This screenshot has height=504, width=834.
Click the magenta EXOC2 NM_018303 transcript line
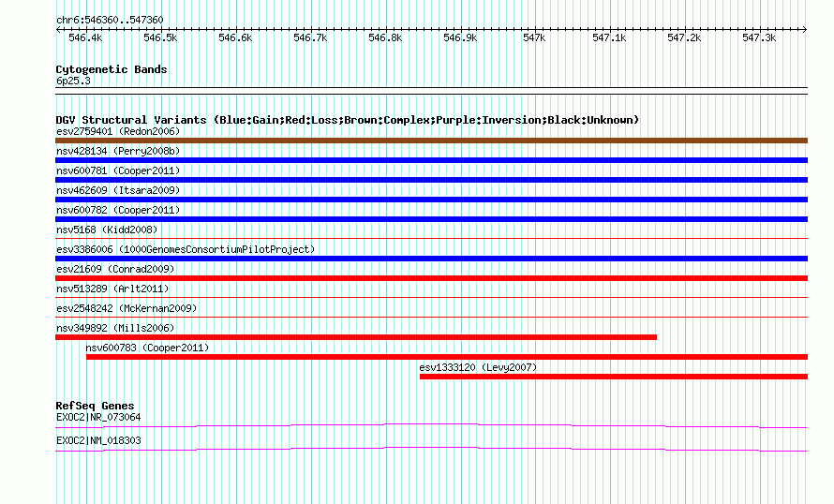click(x=431, y=450)
